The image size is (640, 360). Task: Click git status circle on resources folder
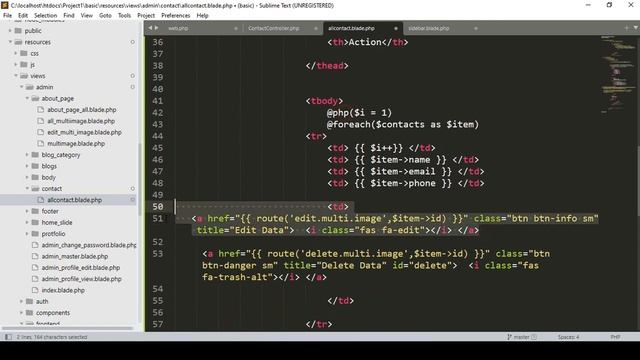pos(133,42)
